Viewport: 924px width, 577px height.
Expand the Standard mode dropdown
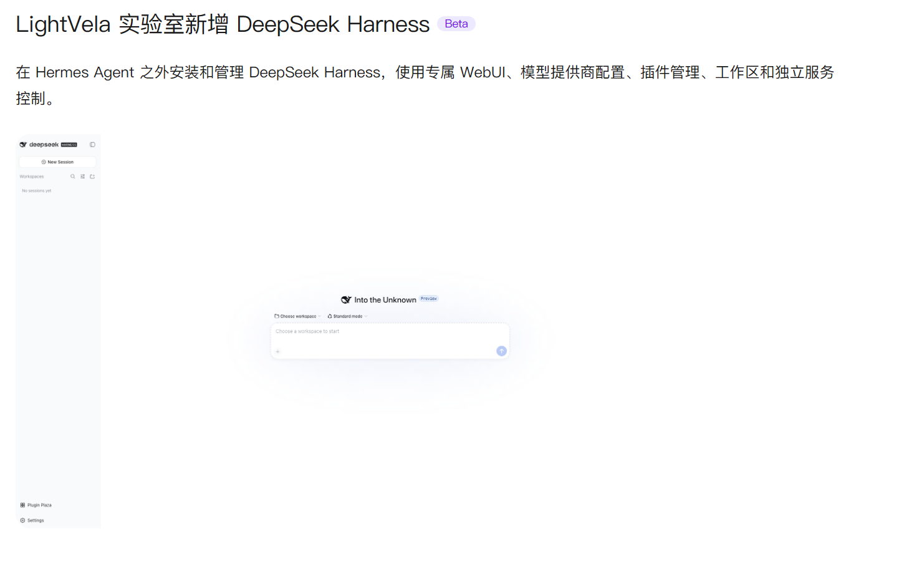click(348, 316)
